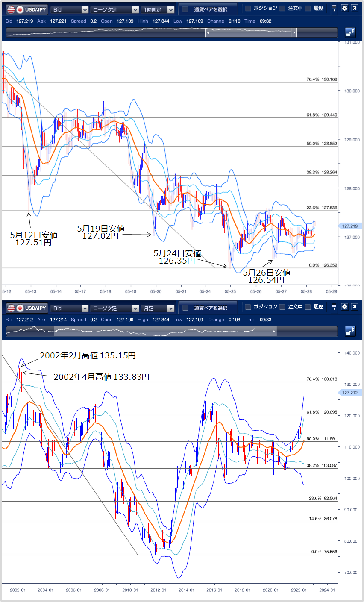Click the 127.219 current price tag on the upper axis
This screenshot has height=602, width=364.
tap(350, 226)
